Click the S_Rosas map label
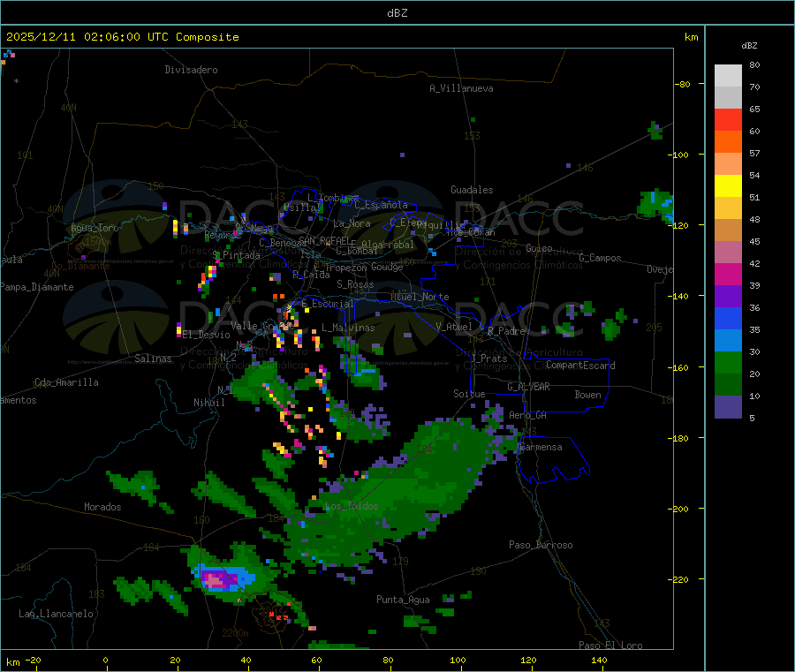Screen dimensions: 795x672 [355, 284]
